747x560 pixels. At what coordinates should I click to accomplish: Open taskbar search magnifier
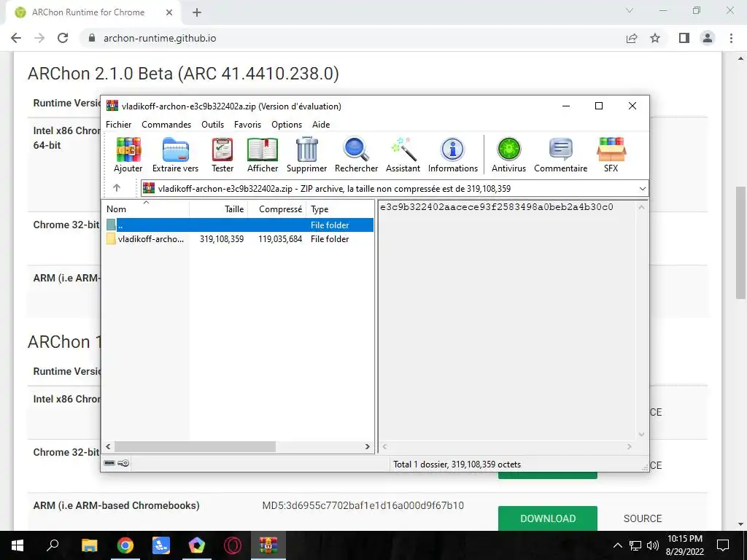pos(53,545)
